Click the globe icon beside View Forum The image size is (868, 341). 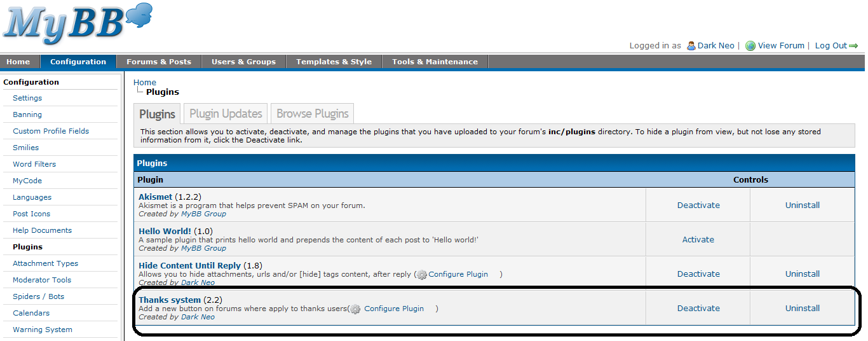750,46
